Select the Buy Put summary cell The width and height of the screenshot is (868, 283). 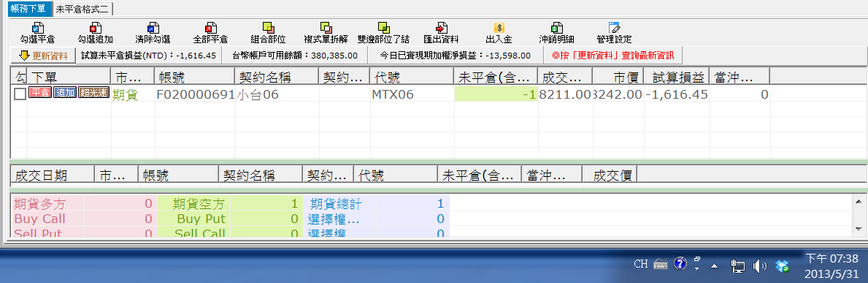point(193,219)
